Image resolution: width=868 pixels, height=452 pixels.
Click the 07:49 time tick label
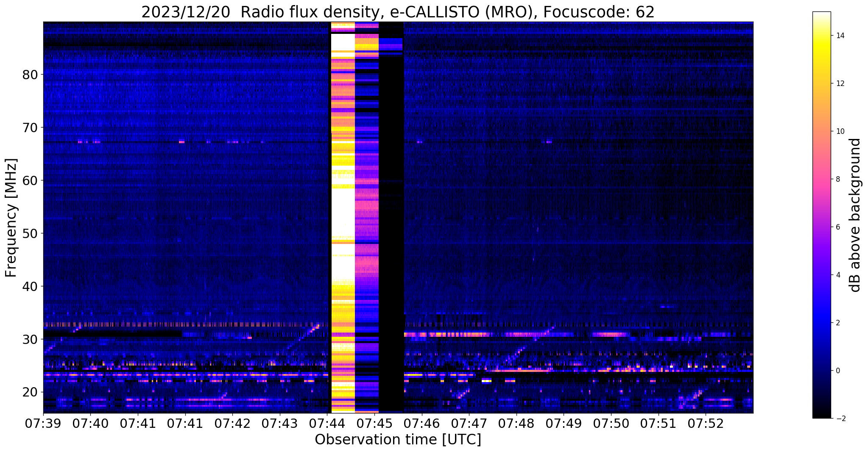click(564, 423)
